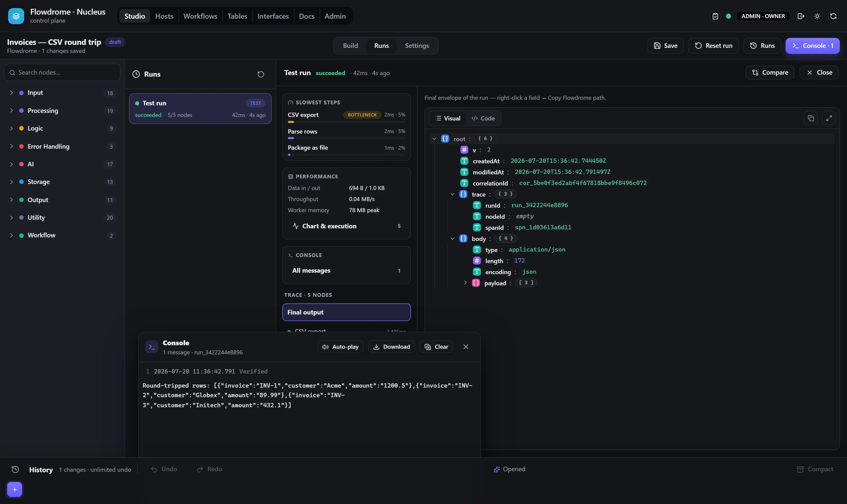Copy the final envelope JSON
The image size is (847, 504).
tap(811, 118)
